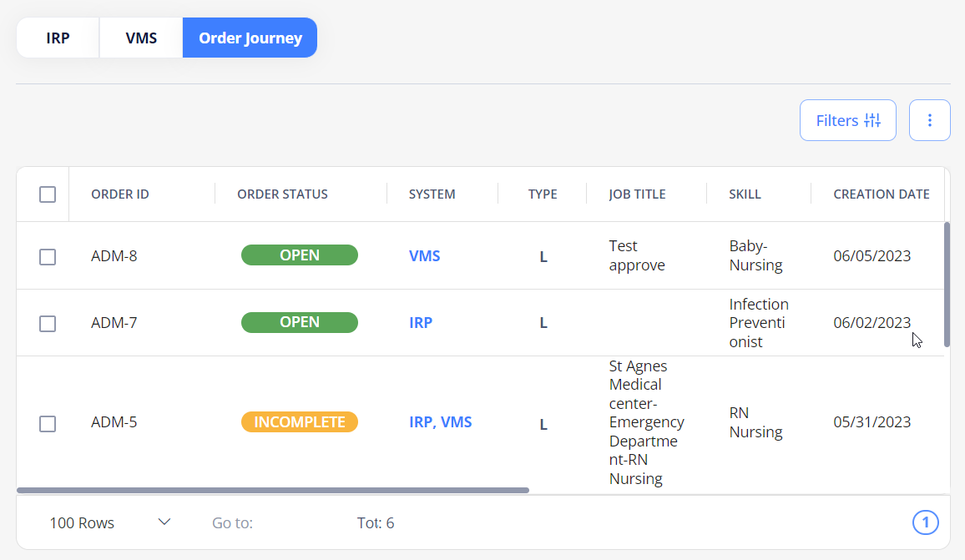This screenshot has height=560, width=965.
Task: Sort by the Creation Date column header
Action: [x=882, y=194]
